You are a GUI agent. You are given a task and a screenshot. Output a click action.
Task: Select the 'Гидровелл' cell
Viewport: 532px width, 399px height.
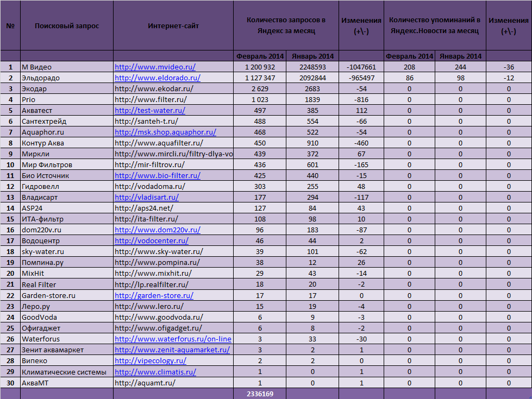click(x=67, y=186)
